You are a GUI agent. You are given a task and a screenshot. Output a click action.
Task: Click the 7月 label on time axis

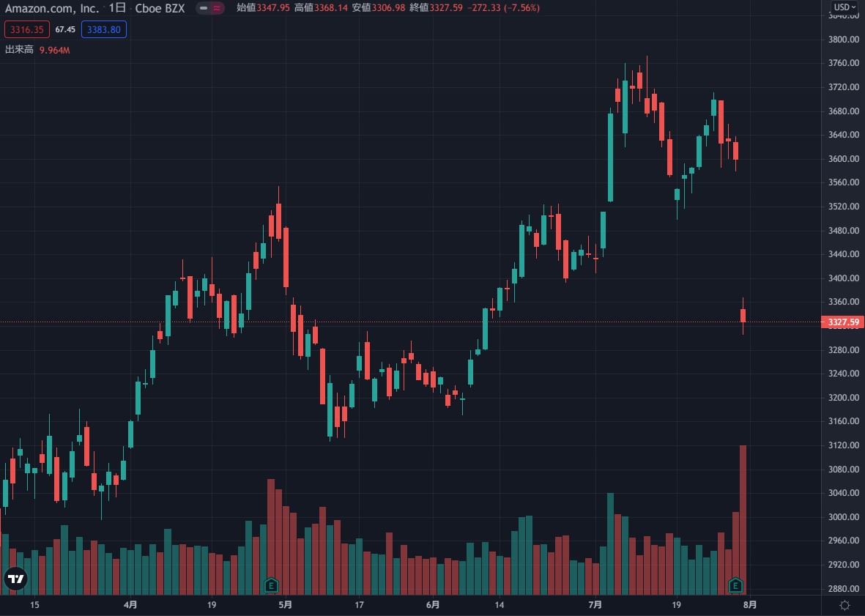[x=595, y=605]
